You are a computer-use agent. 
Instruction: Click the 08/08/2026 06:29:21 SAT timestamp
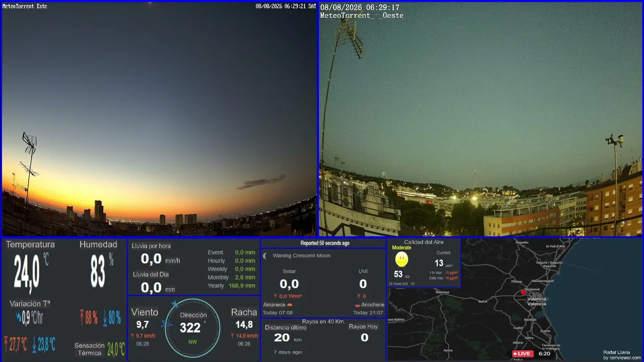[x=286, y=7]
